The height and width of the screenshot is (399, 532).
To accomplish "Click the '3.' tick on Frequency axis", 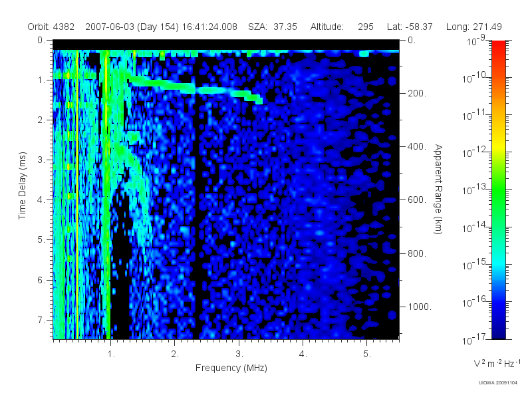I will (x=239, y=354).
